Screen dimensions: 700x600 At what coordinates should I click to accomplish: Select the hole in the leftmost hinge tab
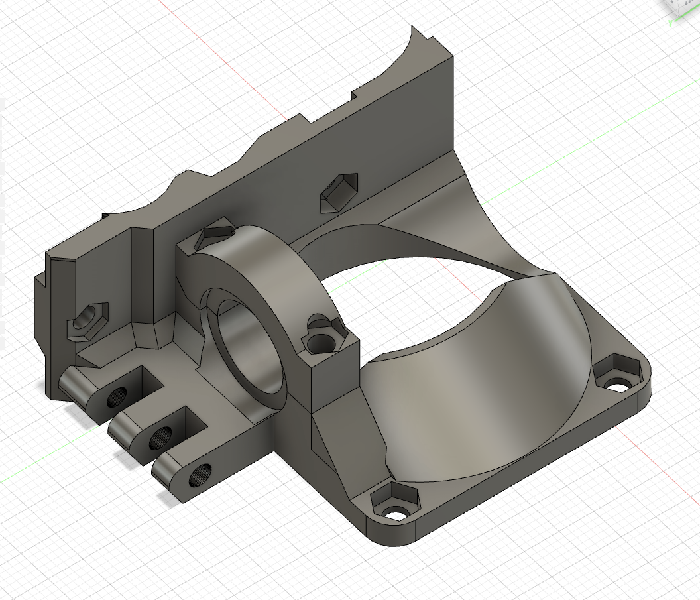117,397
